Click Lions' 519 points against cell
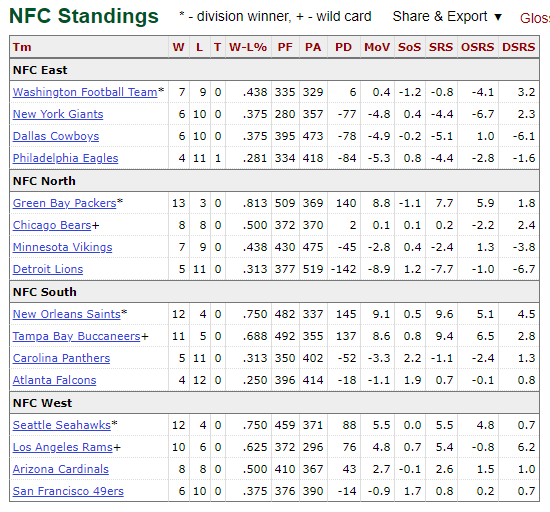 313,269
